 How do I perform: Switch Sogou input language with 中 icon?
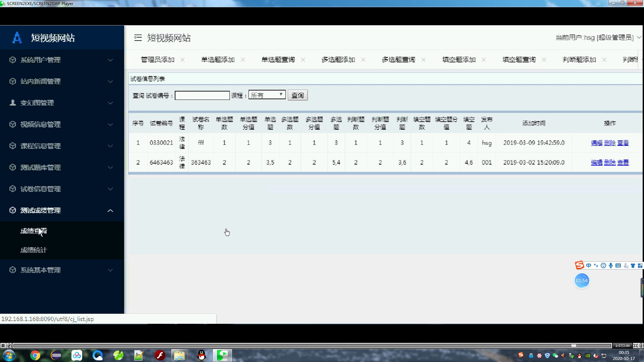coord(589,265)
